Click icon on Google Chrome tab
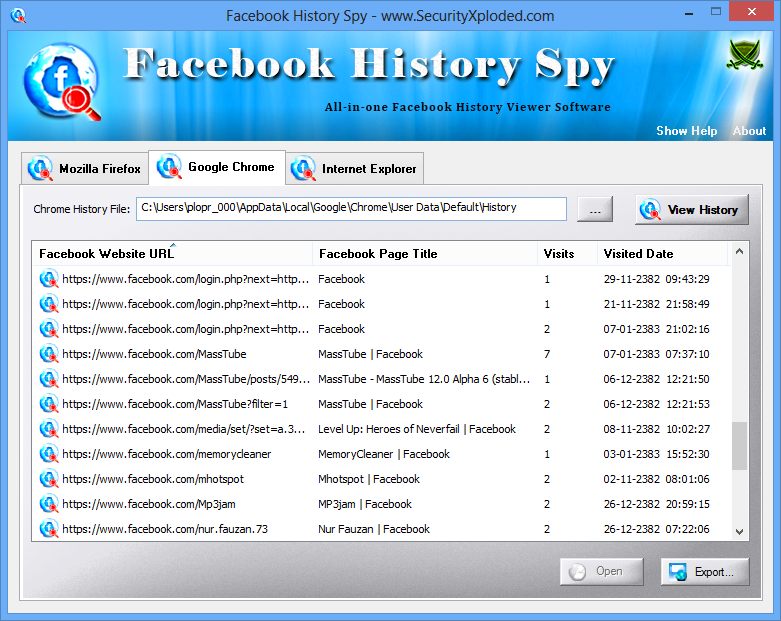The width and height of the screenshot is (781, 621). (169, 166)
